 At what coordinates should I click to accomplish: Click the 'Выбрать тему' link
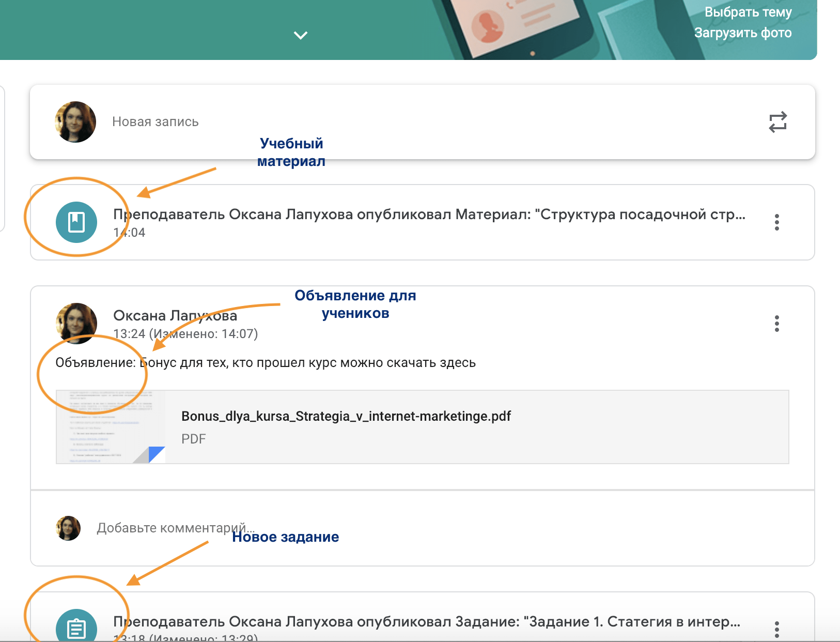(x=748, y=12)
